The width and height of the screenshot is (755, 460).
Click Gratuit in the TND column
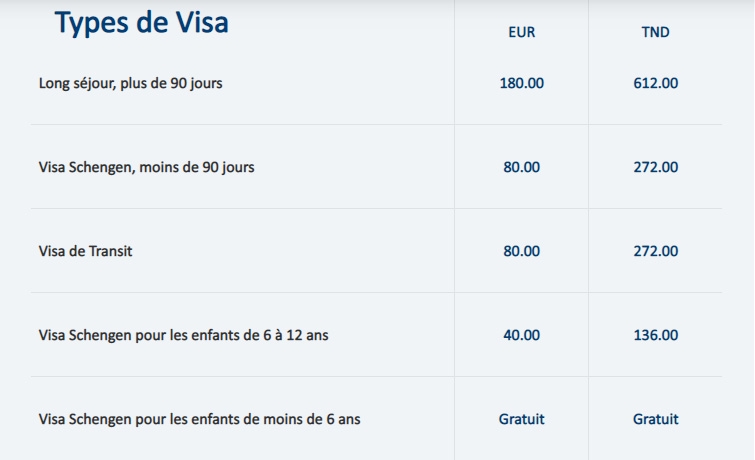[655, 419]
